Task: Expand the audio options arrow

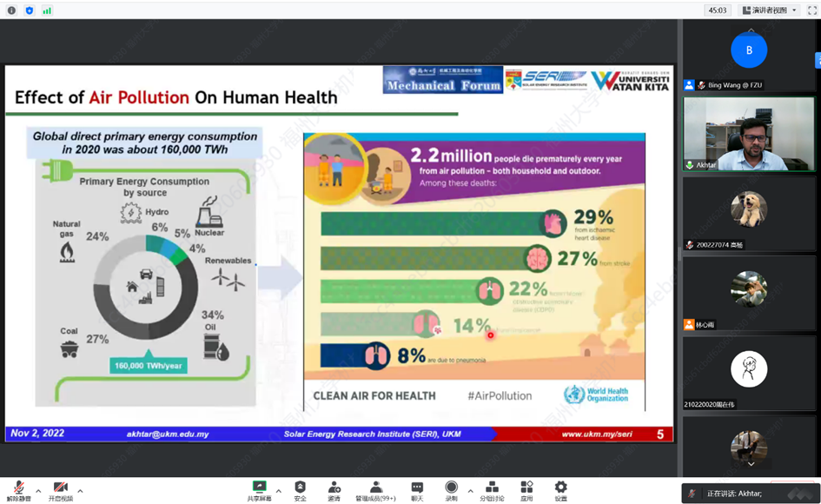Action: (38, 491)
